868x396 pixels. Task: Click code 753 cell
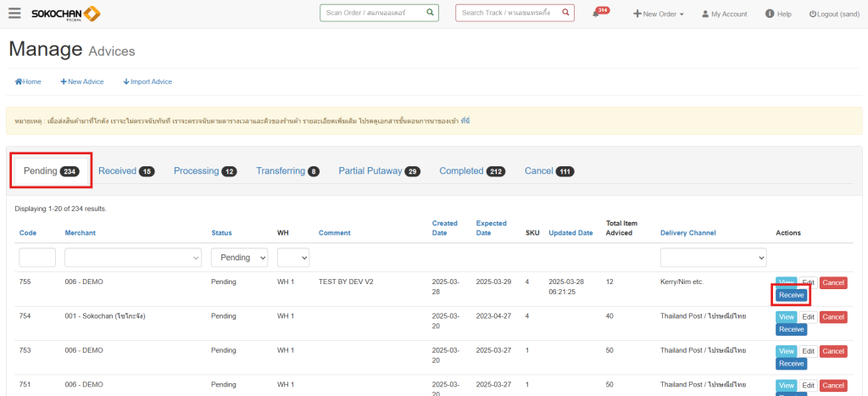point(25,350)
